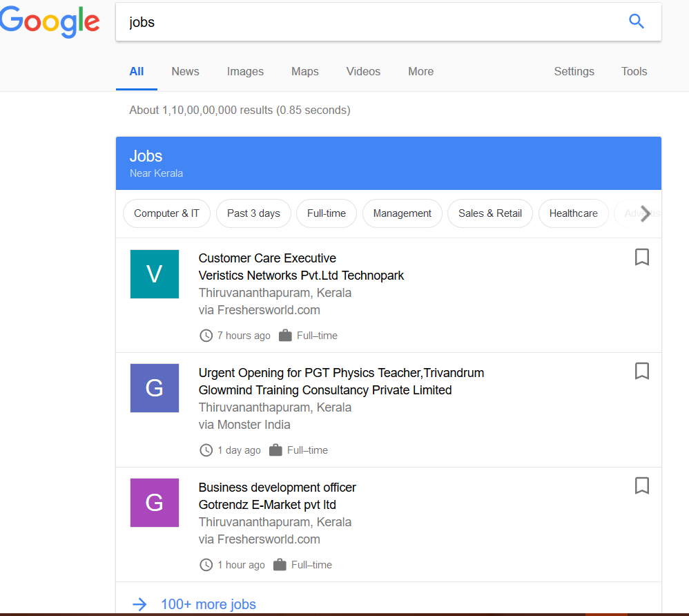Click Full–time label on the 7 hours ago listing
Viewport: 689px width, 616px height.
(318, 336)
